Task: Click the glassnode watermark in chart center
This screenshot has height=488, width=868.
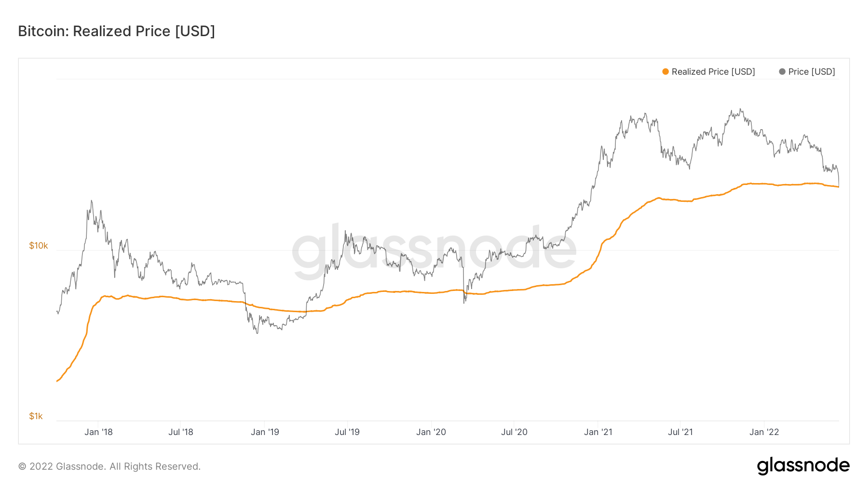Action: (434, 250)
